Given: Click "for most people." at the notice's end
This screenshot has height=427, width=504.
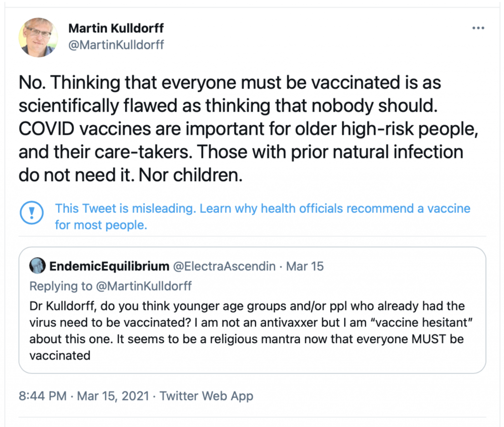Looking at the screenshot, I should 101,225.
